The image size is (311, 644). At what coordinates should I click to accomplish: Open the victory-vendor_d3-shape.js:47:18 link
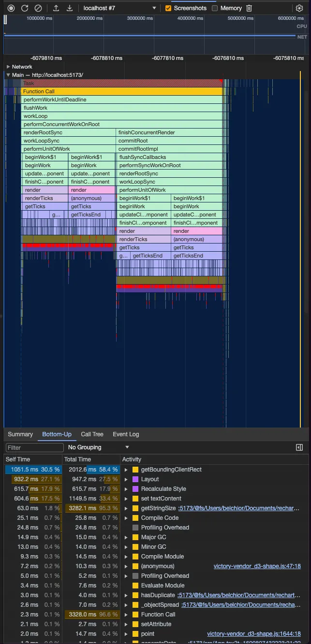(x=257, y=566)
